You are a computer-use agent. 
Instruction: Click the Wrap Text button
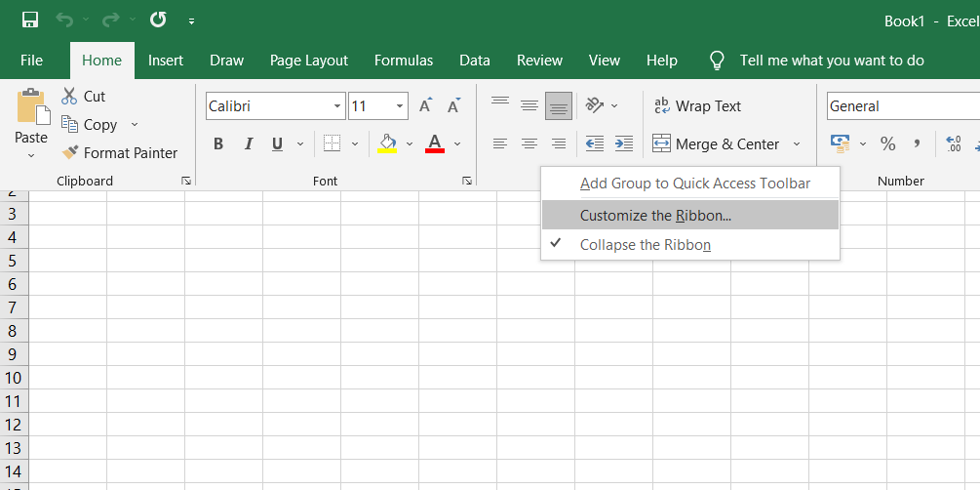697,106
